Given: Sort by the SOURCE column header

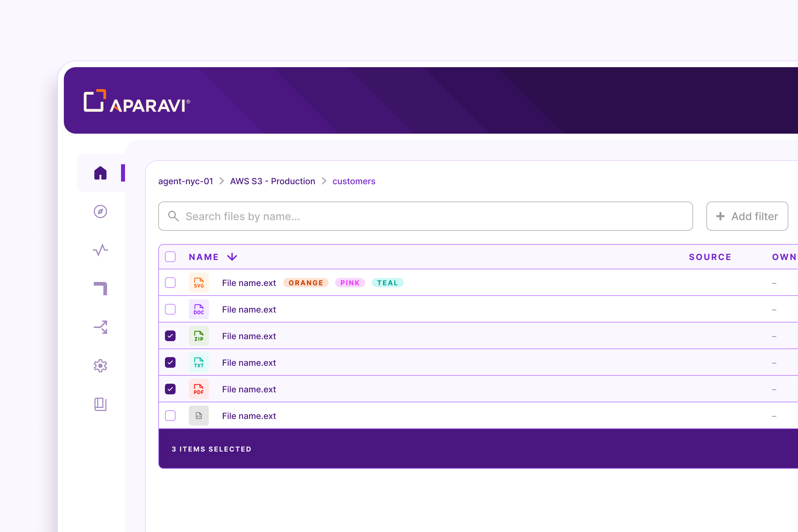Looking at the screenshot, I should coord(710,257).
